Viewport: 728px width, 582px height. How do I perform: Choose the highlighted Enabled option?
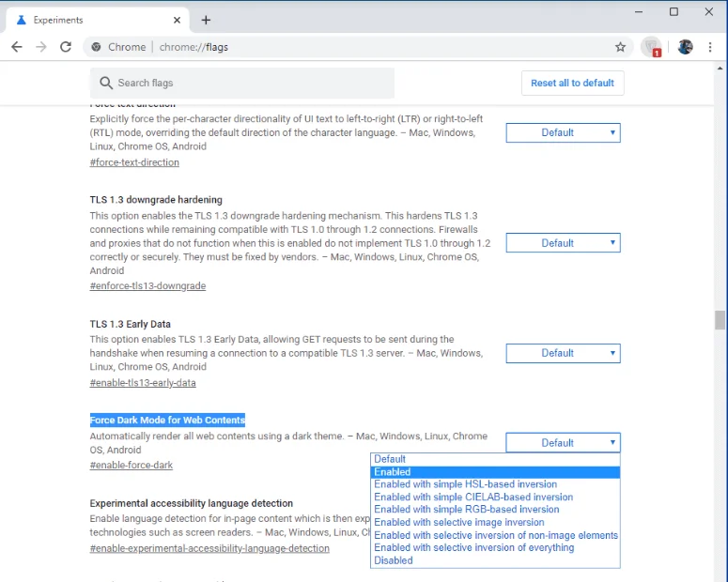(495, 472)
